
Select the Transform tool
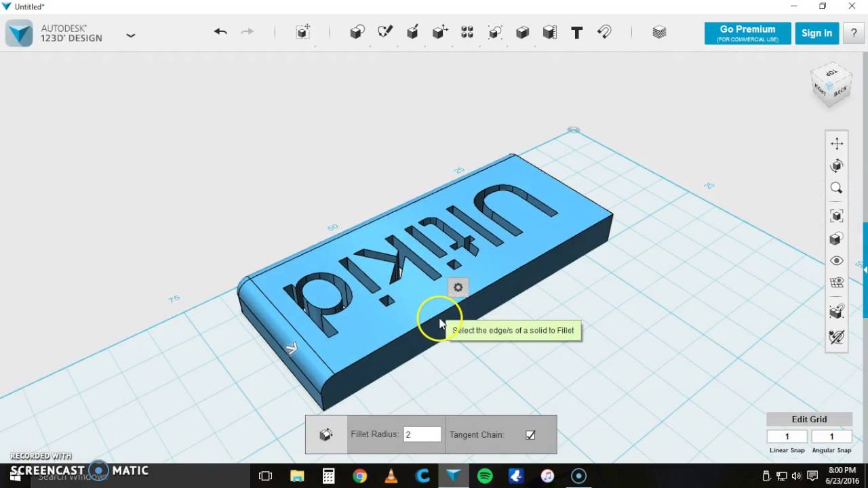303,32
